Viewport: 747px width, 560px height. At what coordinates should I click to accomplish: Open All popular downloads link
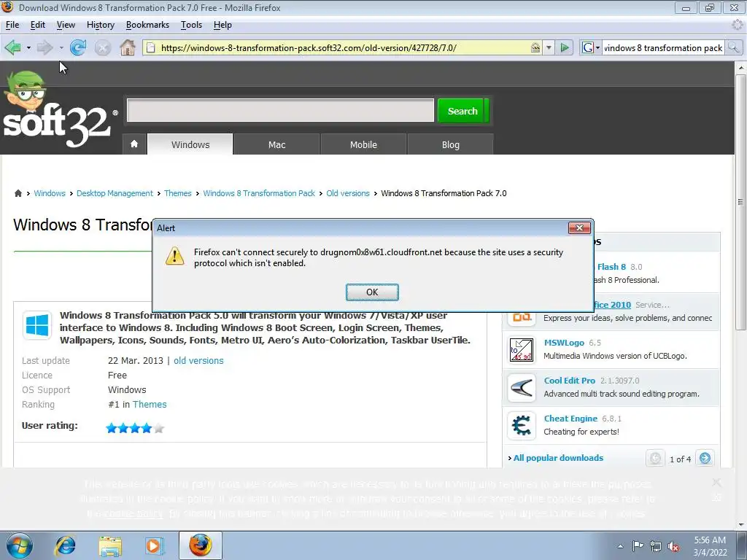pos(558,458)
